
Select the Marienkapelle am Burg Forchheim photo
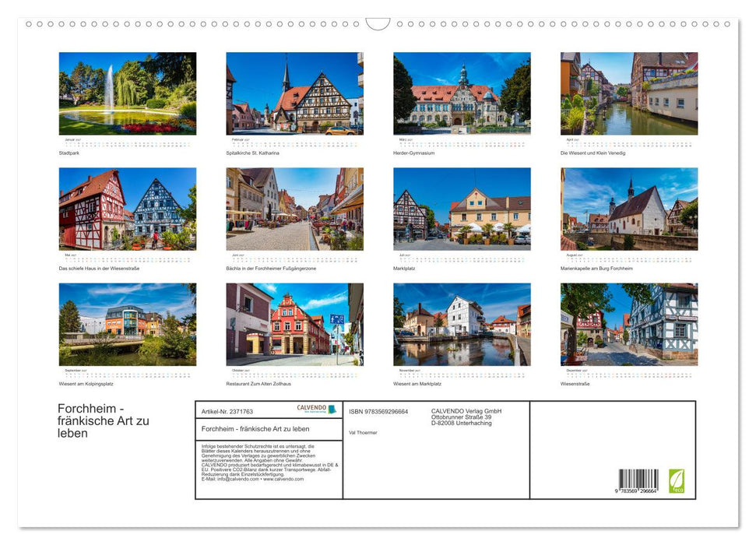629,209
